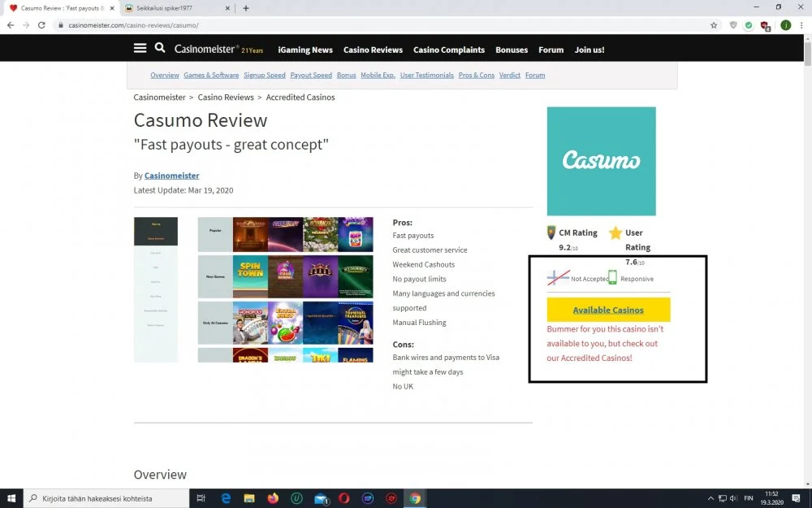Bookmark this page with the star icon
812x508 pixels.
714,25
